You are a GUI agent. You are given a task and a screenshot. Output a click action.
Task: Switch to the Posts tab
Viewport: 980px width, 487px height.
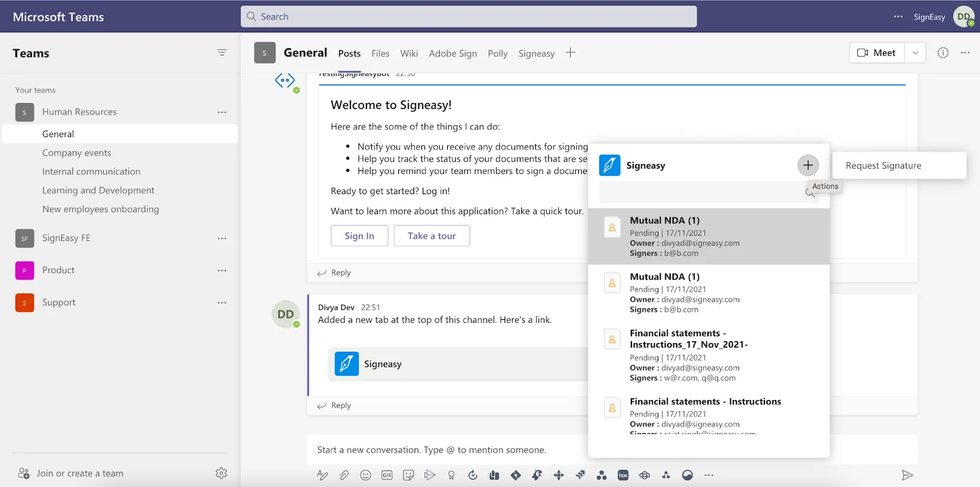(x=349, y=53)
